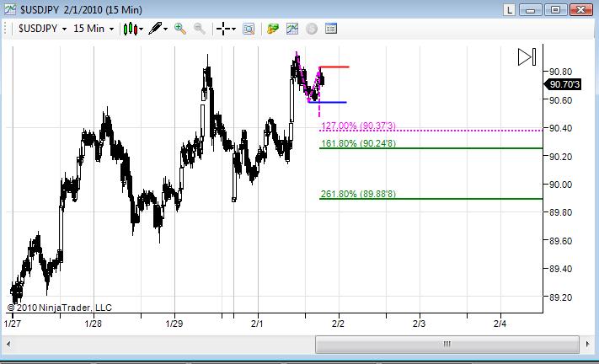The width and height of the screenshot is (599, 364).
Task: Expand the crosshair cursor dropdown arrow
Action: pyautogui.click(x=234, y=29)
